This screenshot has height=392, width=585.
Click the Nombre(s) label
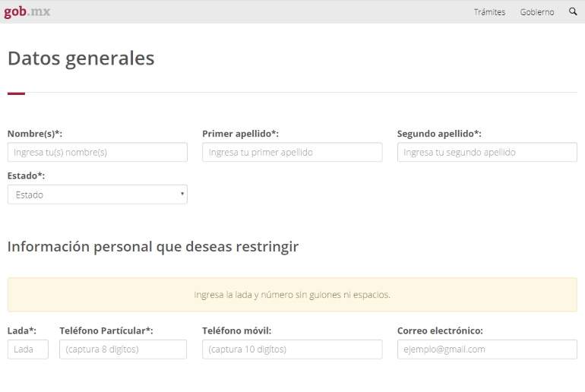point(35,134)
